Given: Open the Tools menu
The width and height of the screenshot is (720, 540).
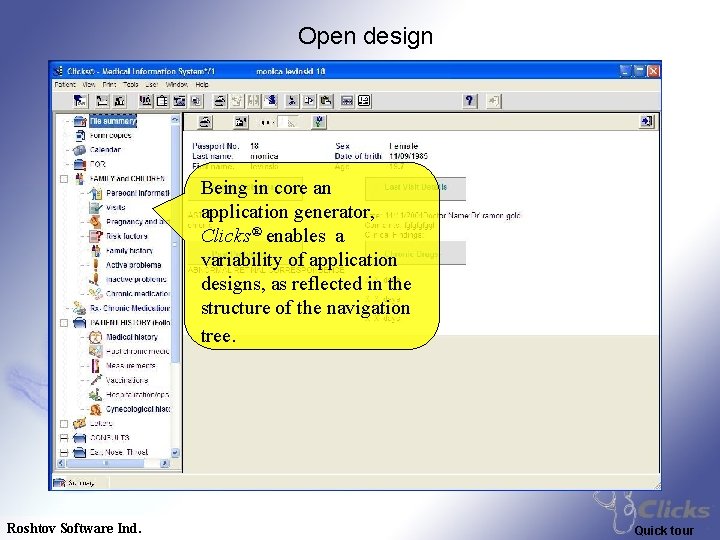Looking at the screenshot, I should tap(130, 84).
